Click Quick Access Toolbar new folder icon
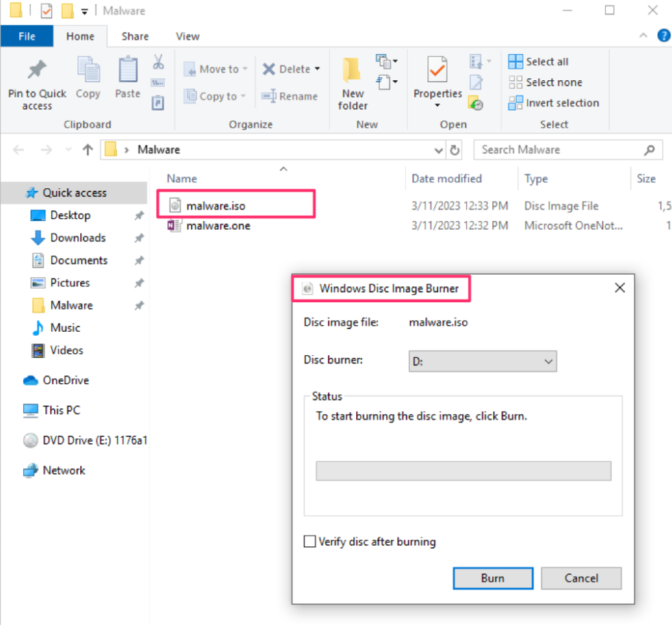 tap(67, 11)
